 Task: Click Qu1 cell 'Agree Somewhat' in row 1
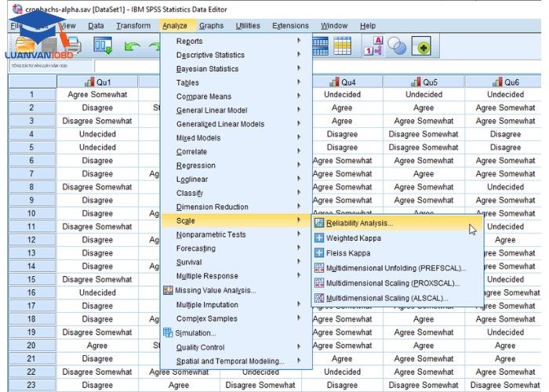(97, 95)
